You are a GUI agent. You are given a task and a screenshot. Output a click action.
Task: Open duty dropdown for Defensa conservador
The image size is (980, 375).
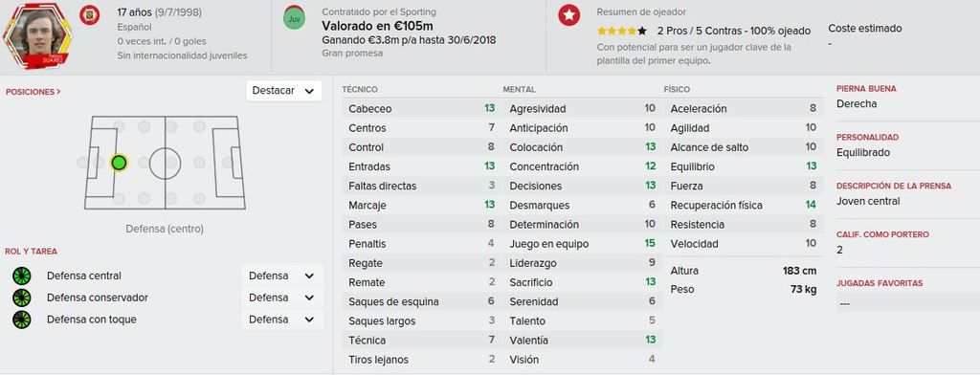pyautogui.click(x=282, y=298)
